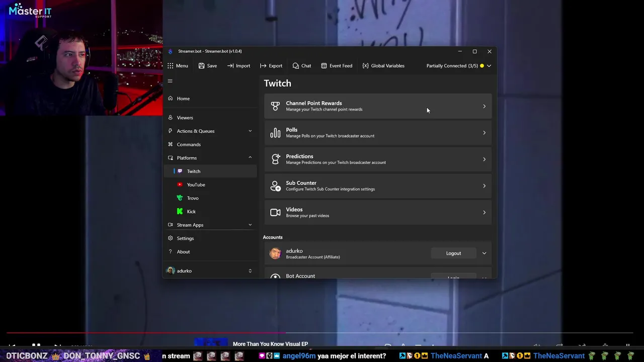Open Predictions management
The width and height of the screenshot is (644, 362).
coord(378,159)
